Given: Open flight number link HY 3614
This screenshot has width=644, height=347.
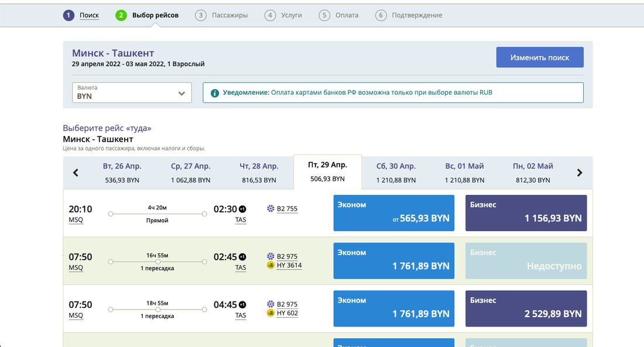Looking at the screenshot, I should (x=289, y=266).
